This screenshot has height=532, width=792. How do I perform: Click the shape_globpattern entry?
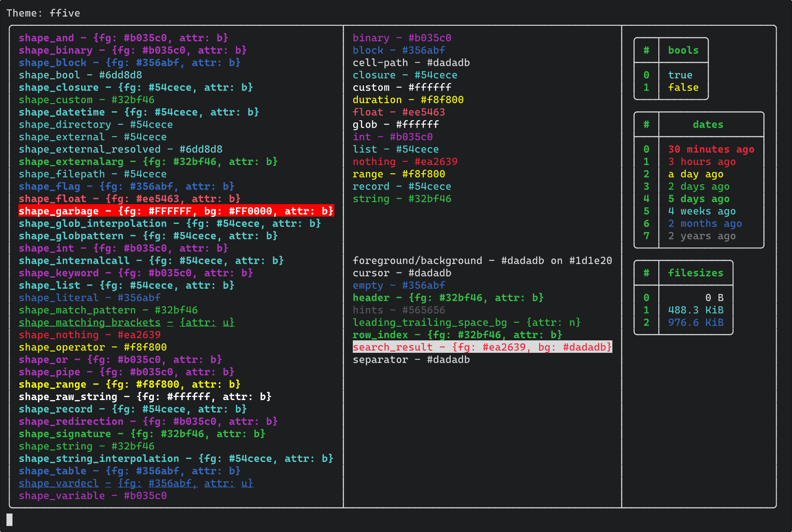[148, 236]
